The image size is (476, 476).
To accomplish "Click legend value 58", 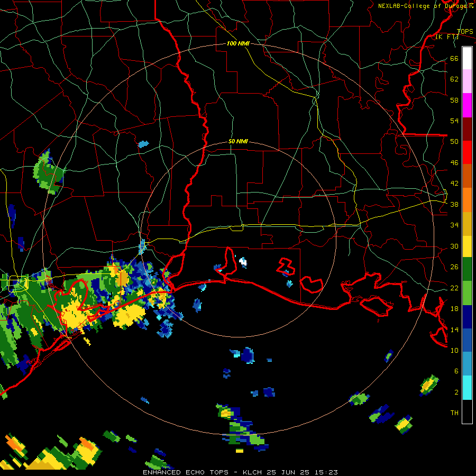I will 454,100.
